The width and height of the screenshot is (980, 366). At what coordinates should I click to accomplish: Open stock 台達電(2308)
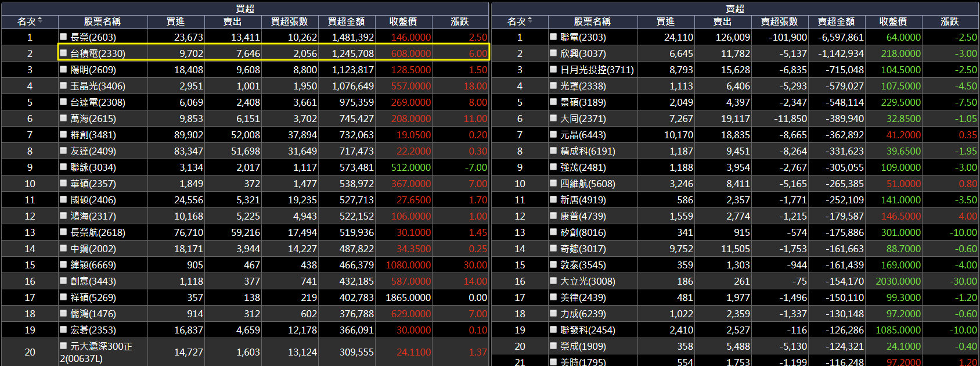pyautogui.click(x=98, y=102)
